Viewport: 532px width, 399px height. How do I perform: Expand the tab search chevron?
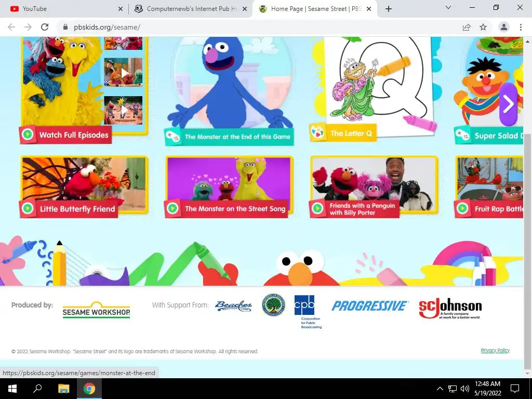[x=448, y=7]
